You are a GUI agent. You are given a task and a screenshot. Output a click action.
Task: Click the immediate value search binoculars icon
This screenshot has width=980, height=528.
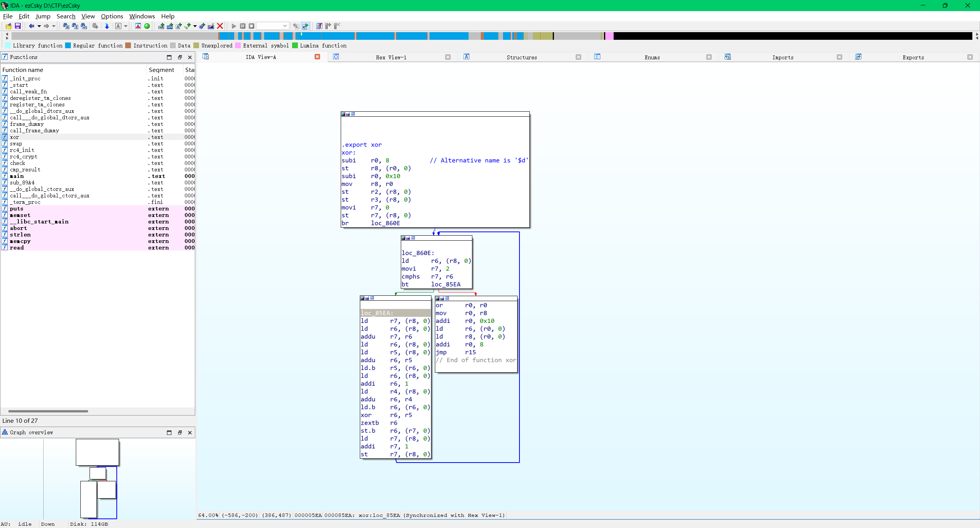tap(66, 26)
